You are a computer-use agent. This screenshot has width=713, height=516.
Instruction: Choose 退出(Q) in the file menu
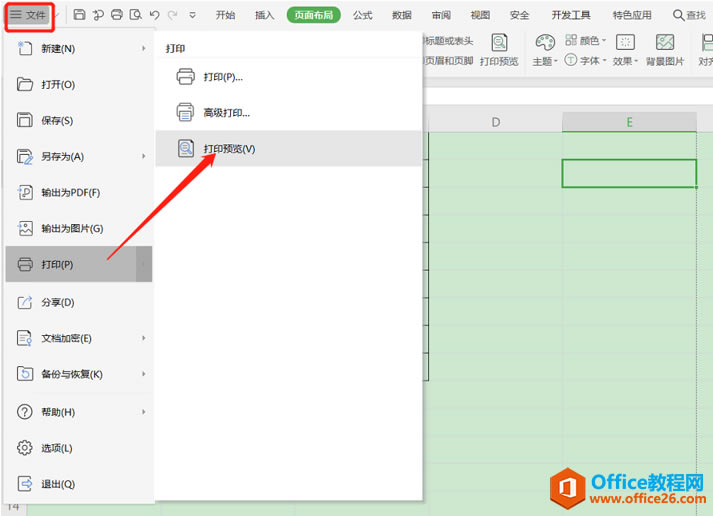click(x=79, y=484)
